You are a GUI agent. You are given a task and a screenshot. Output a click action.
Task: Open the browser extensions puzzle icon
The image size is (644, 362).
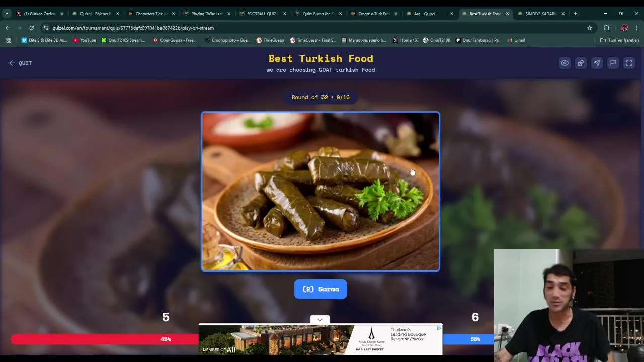(x=606, y=28)
